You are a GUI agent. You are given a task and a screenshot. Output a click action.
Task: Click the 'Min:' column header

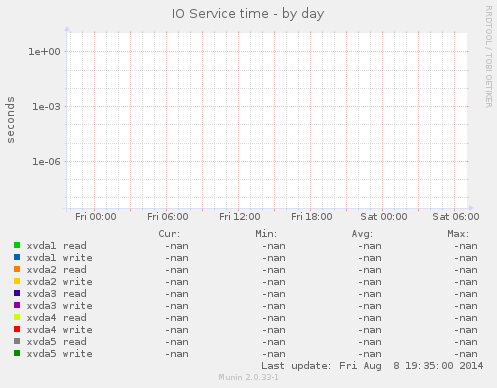point(266,234)
